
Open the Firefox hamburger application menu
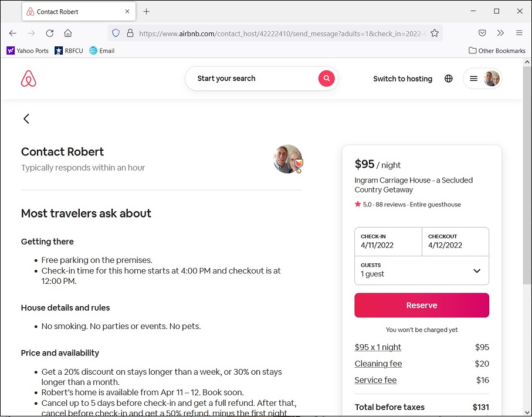[x=519, y=33]
